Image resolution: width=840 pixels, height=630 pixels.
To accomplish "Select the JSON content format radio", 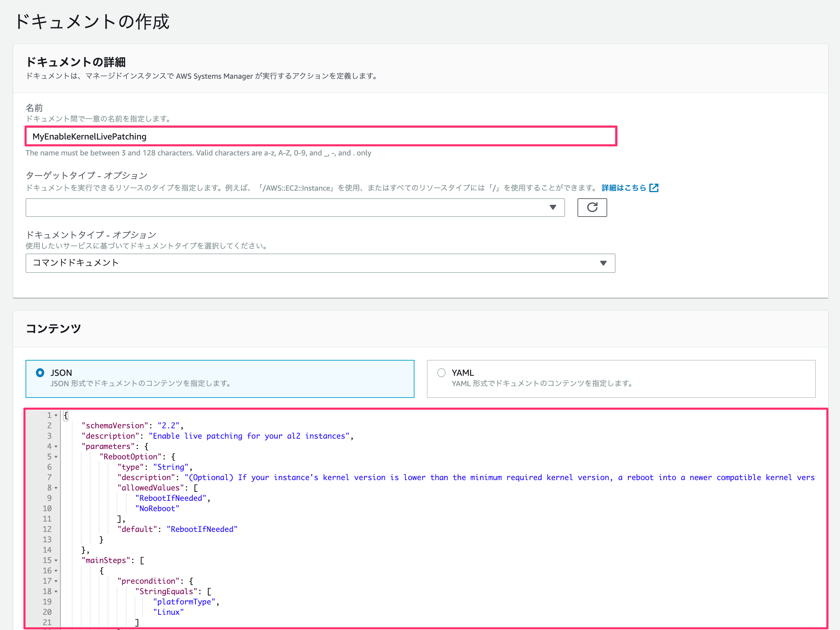I will 40,373.
